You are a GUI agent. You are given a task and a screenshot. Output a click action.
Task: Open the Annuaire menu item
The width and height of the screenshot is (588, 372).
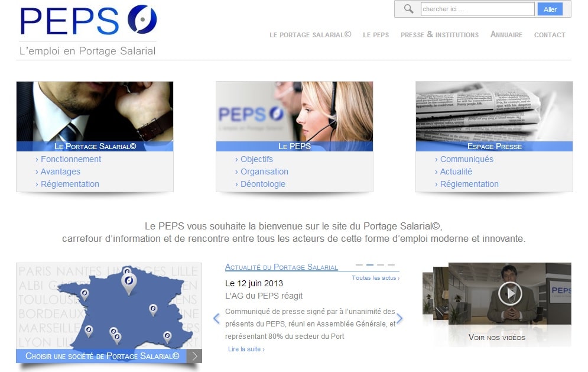point(506,34)
